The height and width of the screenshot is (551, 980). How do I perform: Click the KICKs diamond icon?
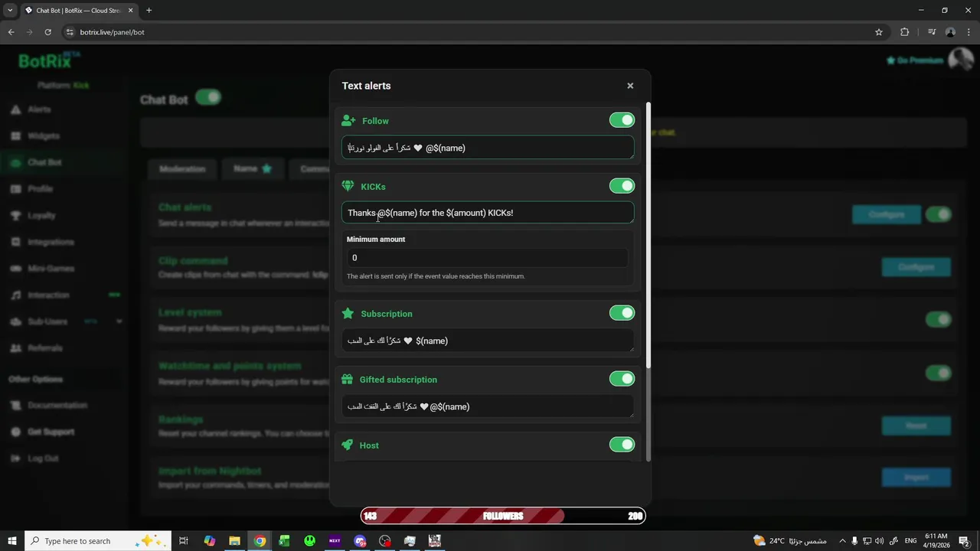pos(348,187)
